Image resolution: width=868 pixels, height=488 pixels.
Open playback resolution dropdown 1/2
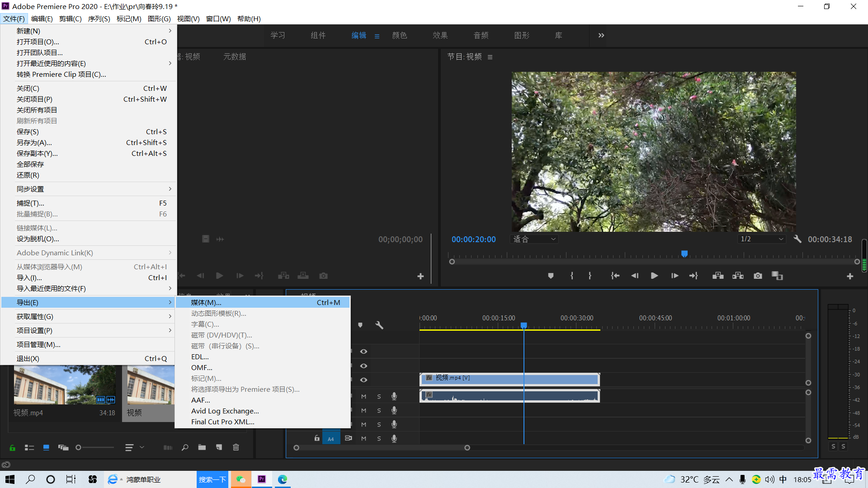pyautogui.click(x=762, y=239)
